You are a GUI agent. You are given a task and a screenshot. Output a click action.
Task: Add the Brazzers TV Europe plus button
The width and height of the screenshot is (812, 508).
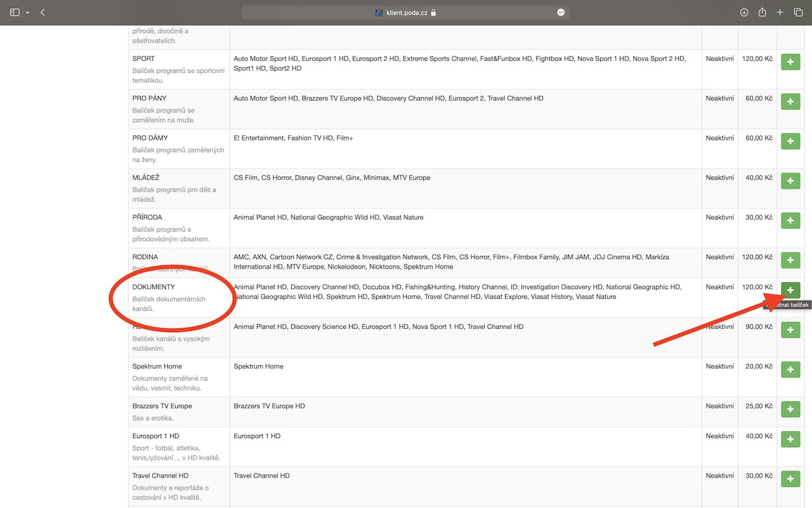pyautogui.click(x=790, y=410)
